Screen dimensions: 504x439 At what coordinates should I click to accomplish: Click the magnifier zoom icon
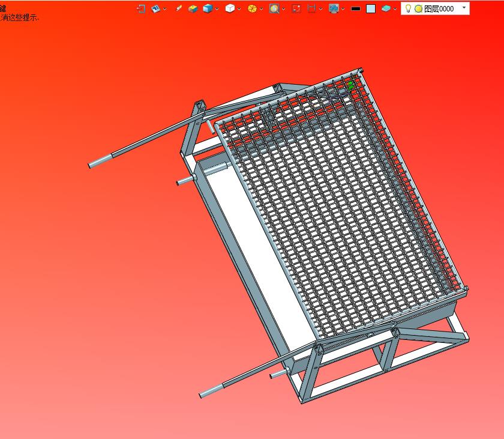274,8
